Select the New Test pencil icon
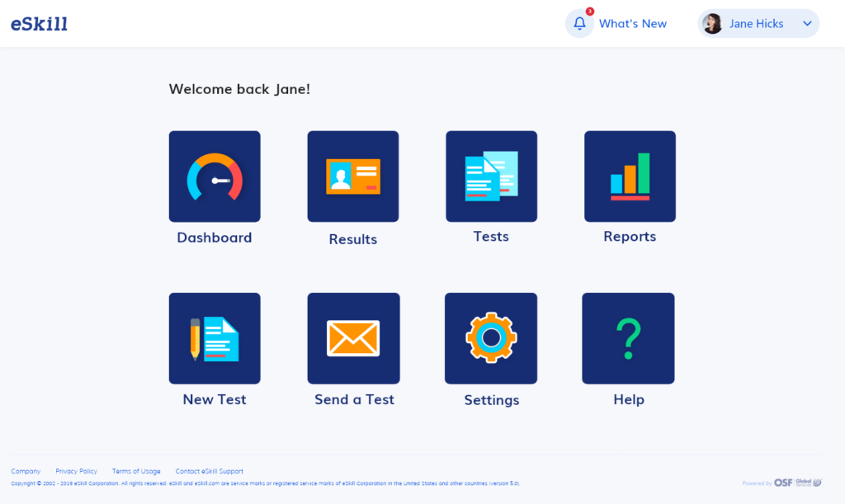Screen dimensions: 845x504 pos(215,338)
